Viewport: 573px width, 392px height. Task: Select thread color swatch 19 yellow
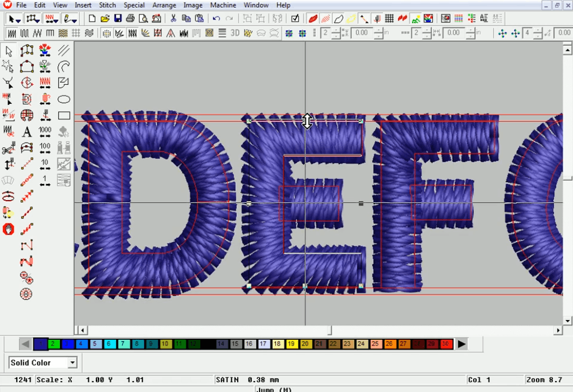pyautogui.click(x=291, y=344)
